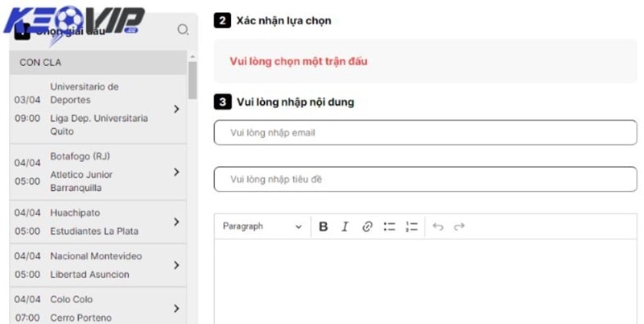Select Liga Dep. Universitaria Quito text
The image size is (644, 324).
click(99, 125)
